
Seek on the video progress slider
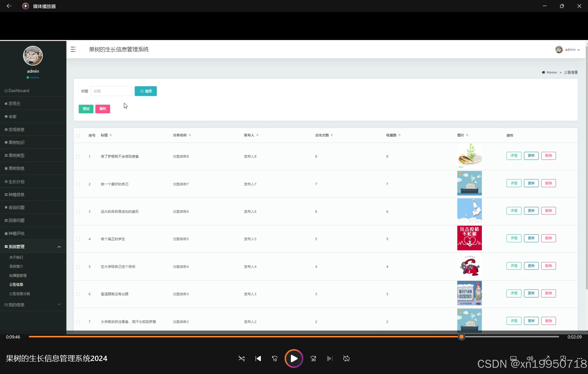pyautogui.click(x=294, y=337)
